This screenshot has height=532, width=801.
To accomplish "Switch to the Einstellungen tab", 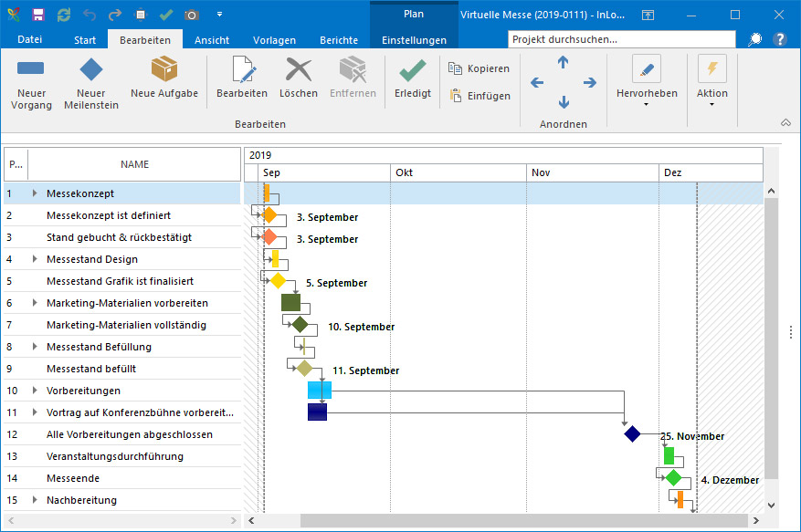I will click(415, 40).
